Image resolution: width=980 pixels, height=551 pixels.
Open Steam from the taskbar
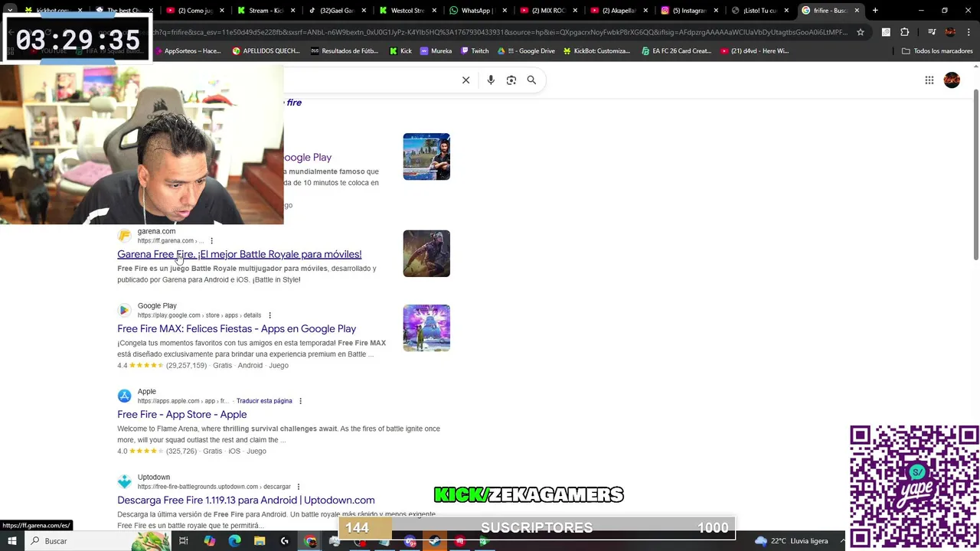[435, 541]
